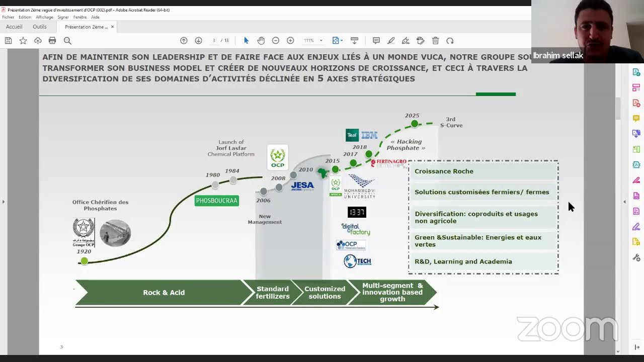The height and width of the screenshot is (362, 644).
Task: Click the Standard fertilizers arrow label
Action: (273, 293)
